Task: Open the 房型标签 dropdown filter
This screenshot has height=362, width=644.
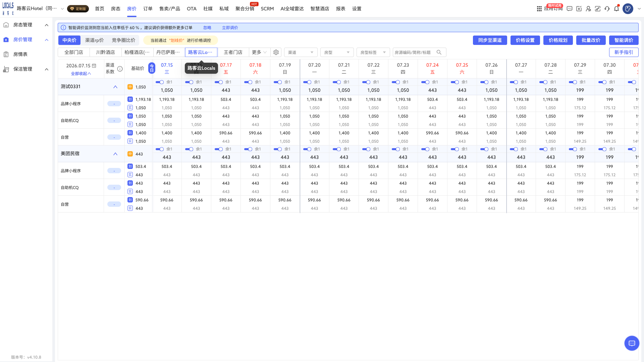Action: (x=373, y=52)
